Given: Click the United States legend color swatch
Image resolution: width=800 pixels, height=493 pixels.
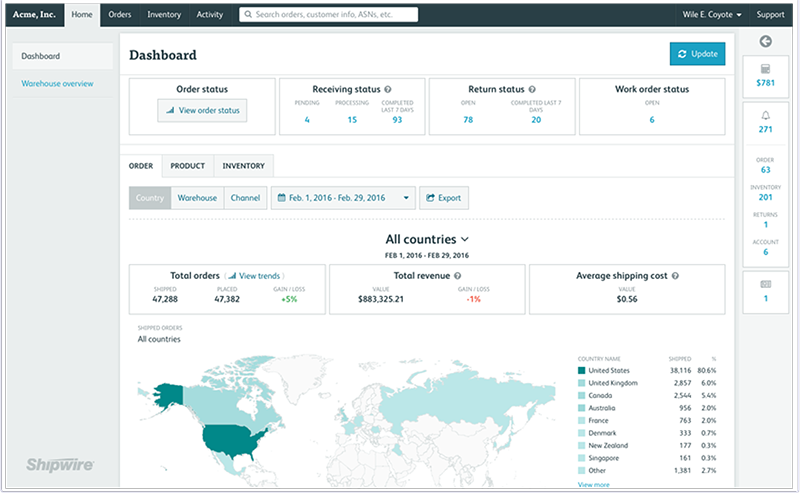Looking at the screenshot, I should coord(582,370).
